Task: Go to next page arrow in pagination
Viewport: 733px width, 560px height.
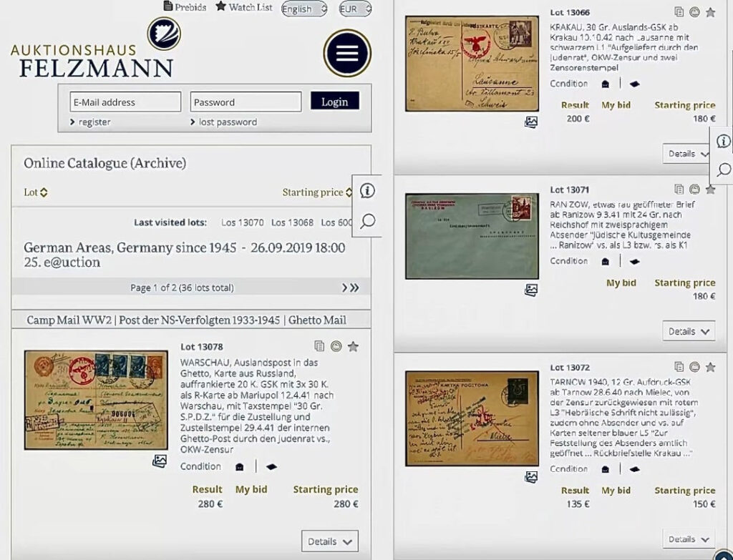Action: tap(345, 288)
